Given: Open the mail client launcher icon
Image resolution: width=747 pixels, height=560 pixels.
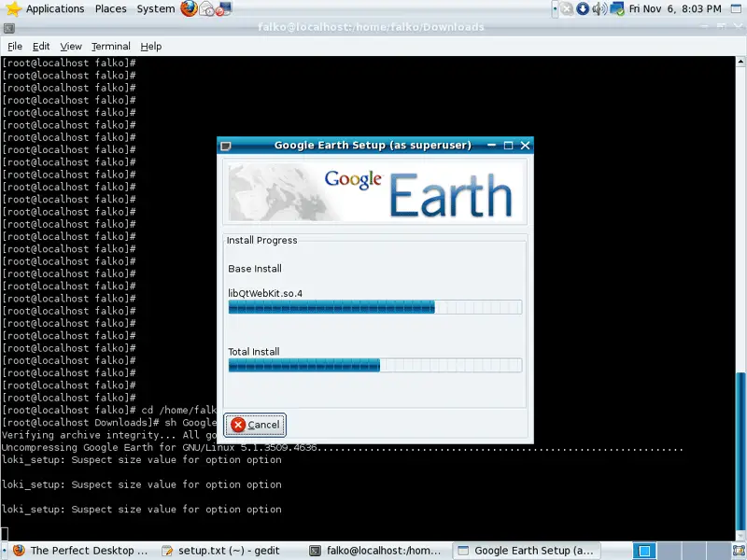Looking at the screenshot, I should point(206,8).
